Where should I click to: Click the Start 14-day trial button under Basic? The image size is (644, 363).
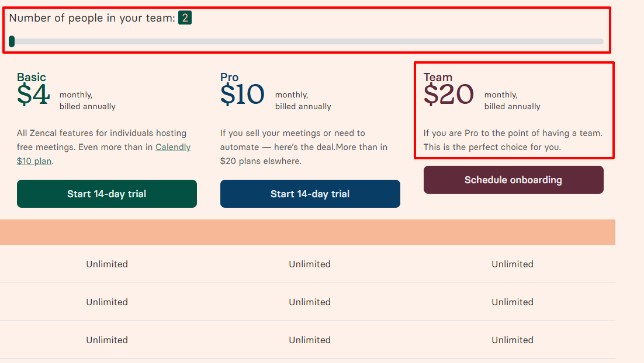tap(107, 193)
